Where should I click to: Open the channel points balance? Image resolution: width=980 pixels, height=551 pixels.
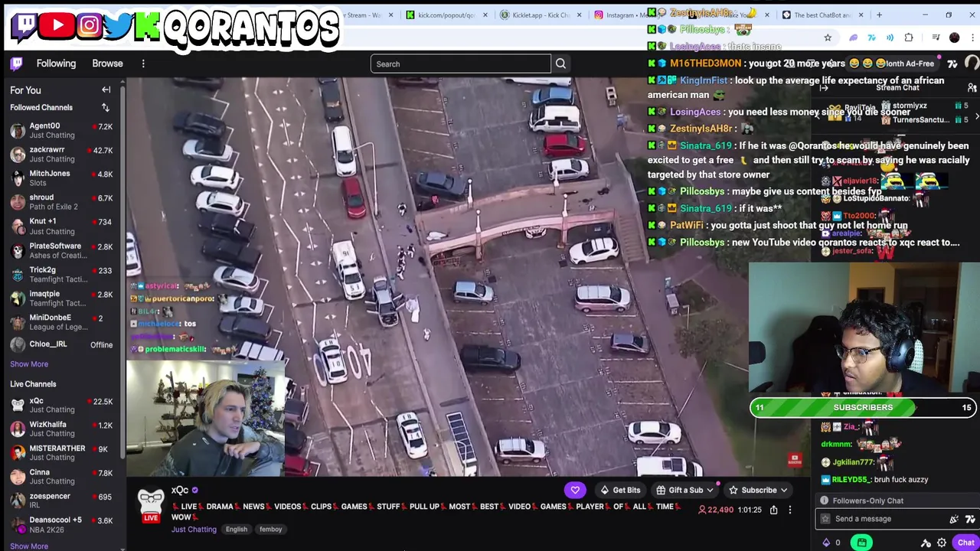[831, 543]
